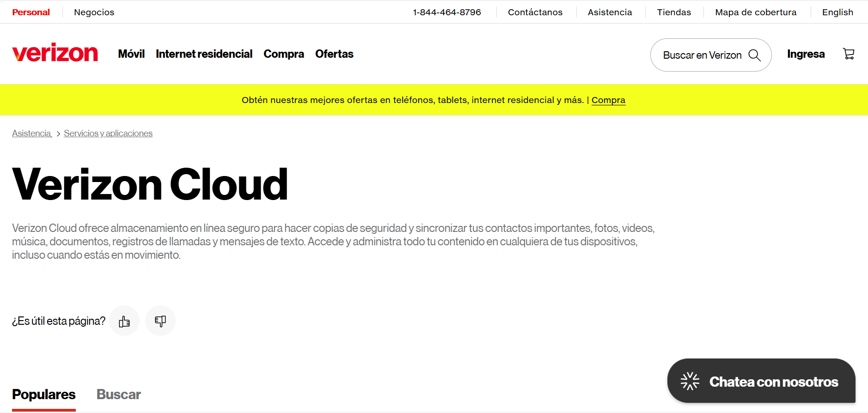Open the Internet residencial menu

pos(204,54)
